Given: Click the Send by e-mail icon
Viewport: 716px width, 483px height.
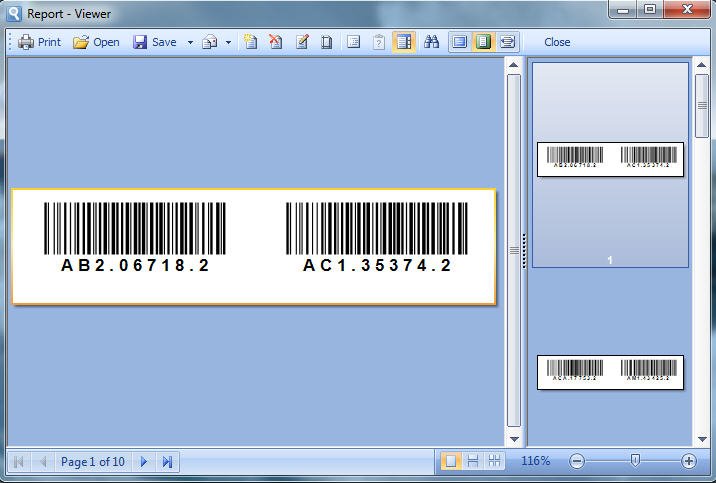Looking at the screenshot, I should pos(210,42).
